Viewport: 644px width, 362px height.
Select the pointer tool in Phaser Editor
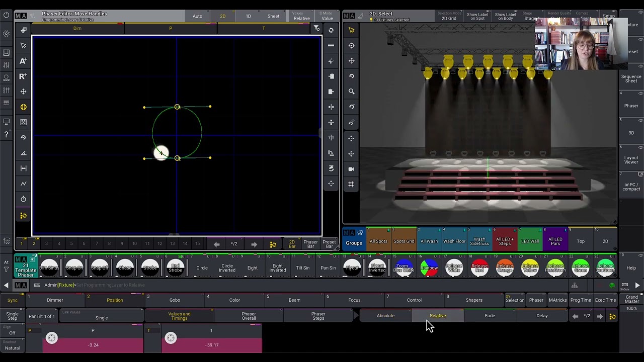[x=23, y=45]
